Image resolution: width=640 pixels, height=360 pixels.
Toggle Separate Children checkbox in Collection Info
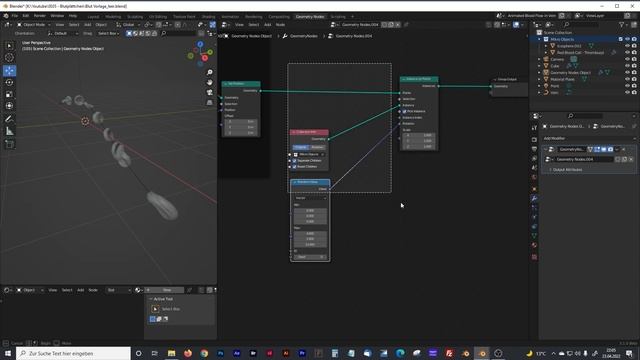tap(294, 160)
